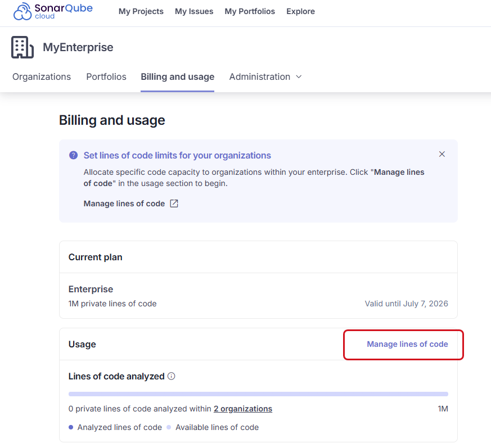Image resolution: width=491 pixels, height=448 pixels.
Task: Click the MyEnterprise building icon
Action: coord(22,47)
